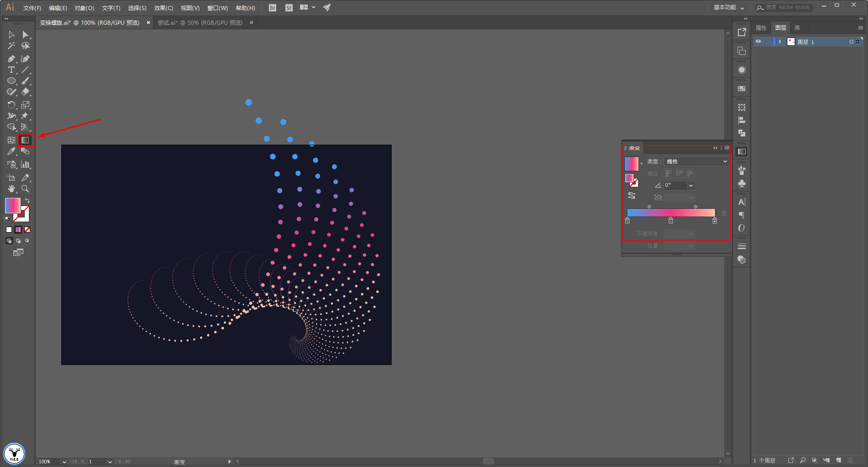Screen dimensions: 868x467
Task: Open the Brushes panel from dock
Action: [x=742, y=170]
